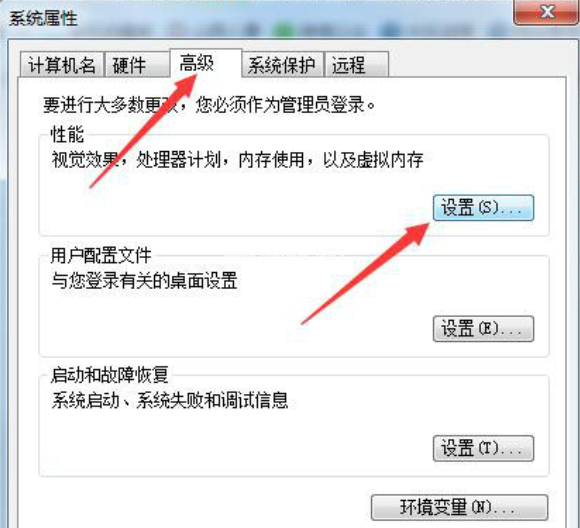This screenshot has width=580, height=528.
Task: Open performance 设置(S) button
Action: click(483, 208)
